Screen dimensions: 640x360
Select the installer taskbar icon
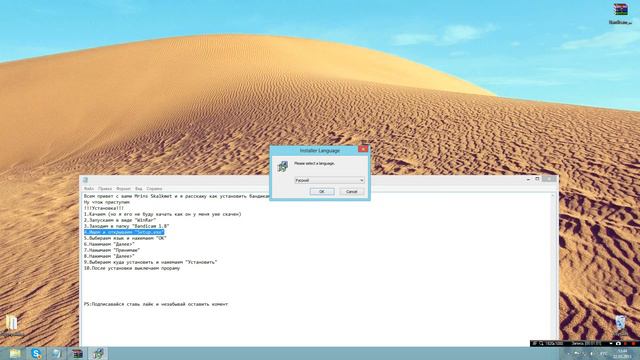point(98,353)
